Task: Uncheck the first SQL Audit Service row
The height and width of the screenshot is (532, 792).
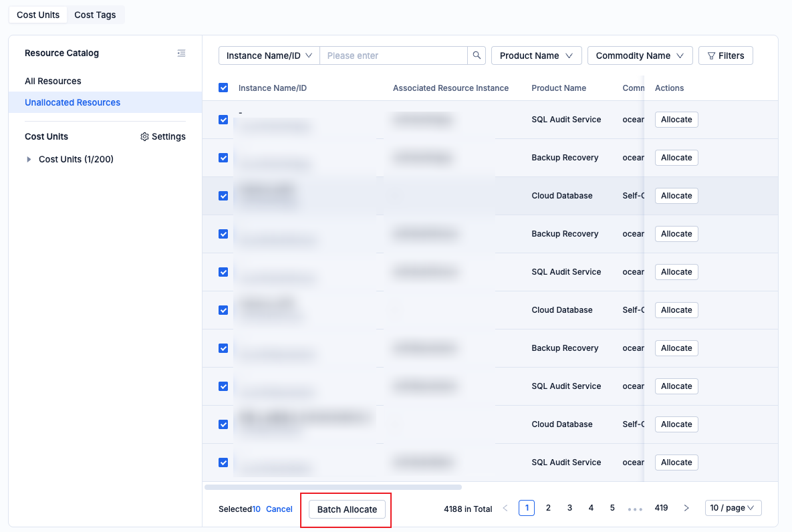Action: click(x=223, y=120)
